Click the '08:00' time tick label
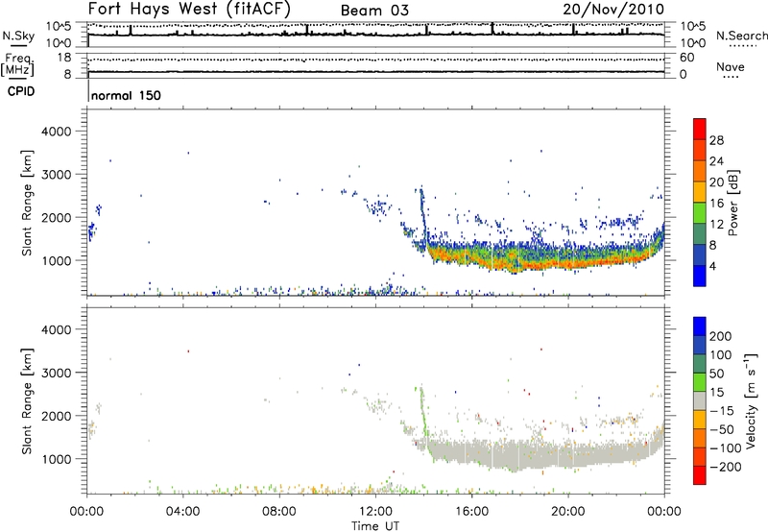768x532 pixels. (278, 512)
